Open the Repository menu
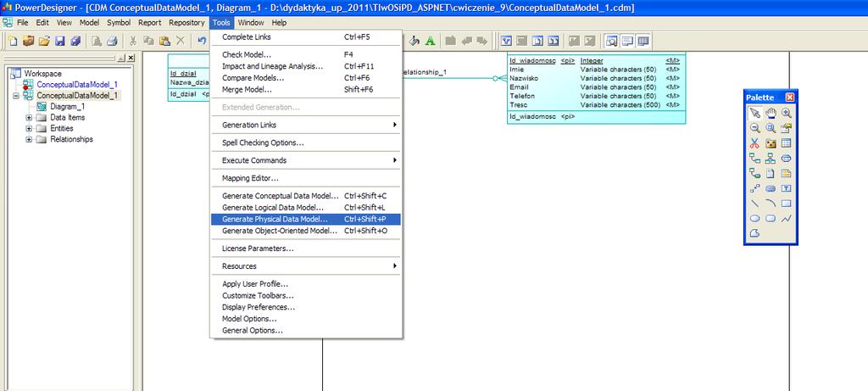The image size is (868, 391). coord(186,23)
